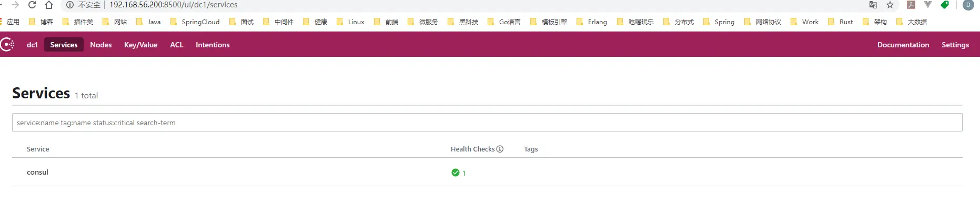Expand the 模板引擎 bookmark folder

[x=549, y=22]
